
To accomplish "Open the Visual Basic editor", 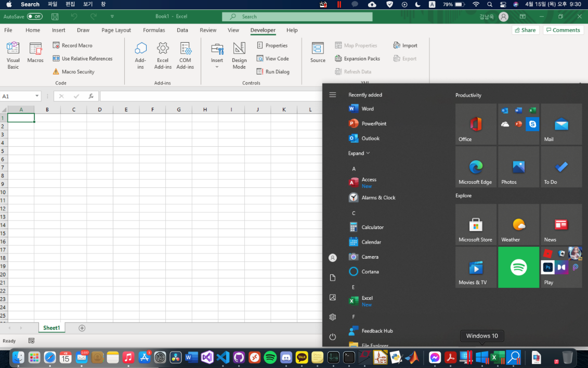I will pos(13,56).
